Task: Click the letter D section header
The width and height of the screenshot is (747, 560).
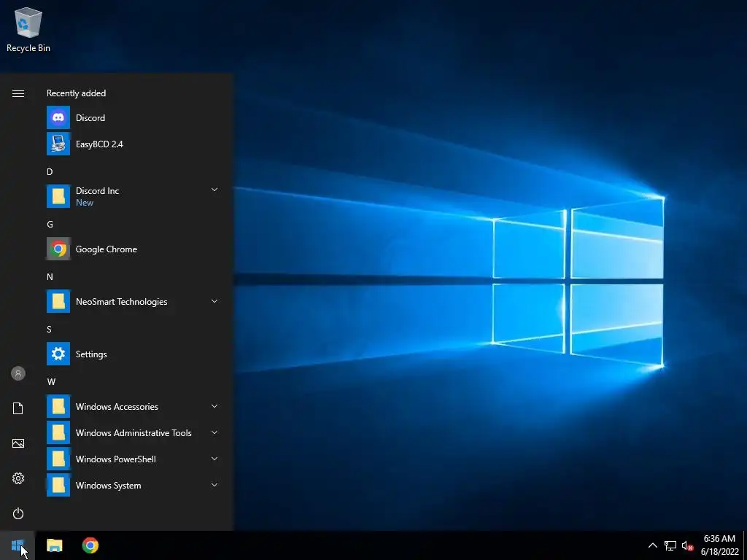Action: [x=50, y=172]
